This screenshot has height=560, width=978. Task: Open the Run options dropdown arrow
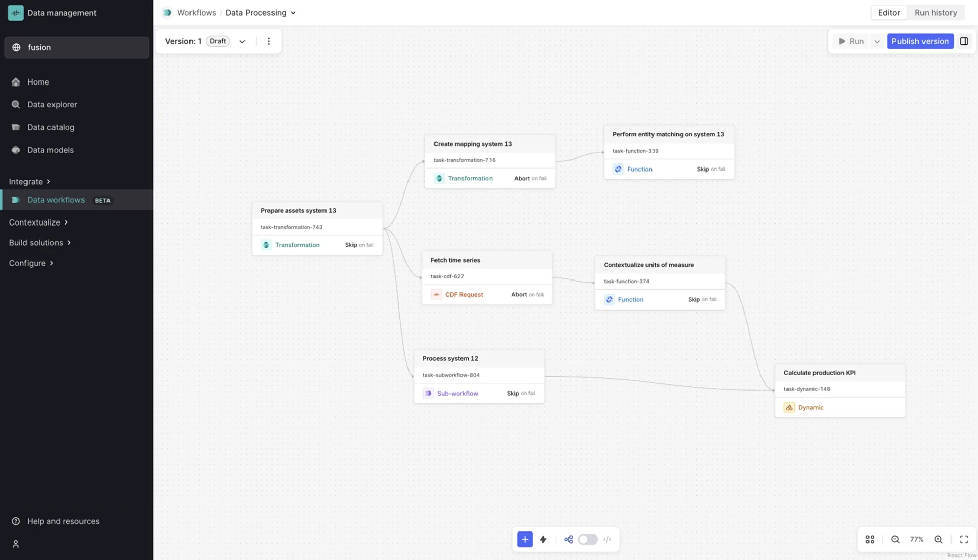(x=877, y=41)
